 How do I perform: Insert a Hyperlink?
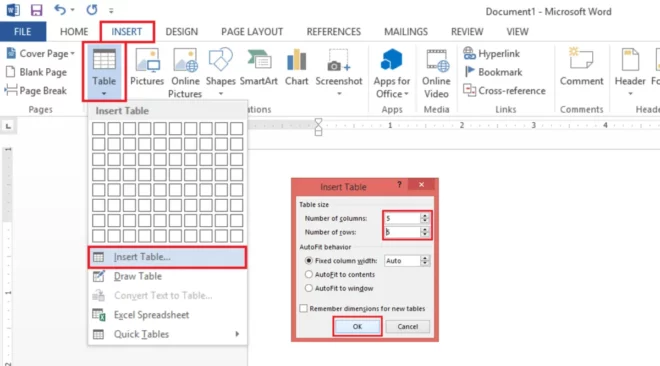[492, 53]
